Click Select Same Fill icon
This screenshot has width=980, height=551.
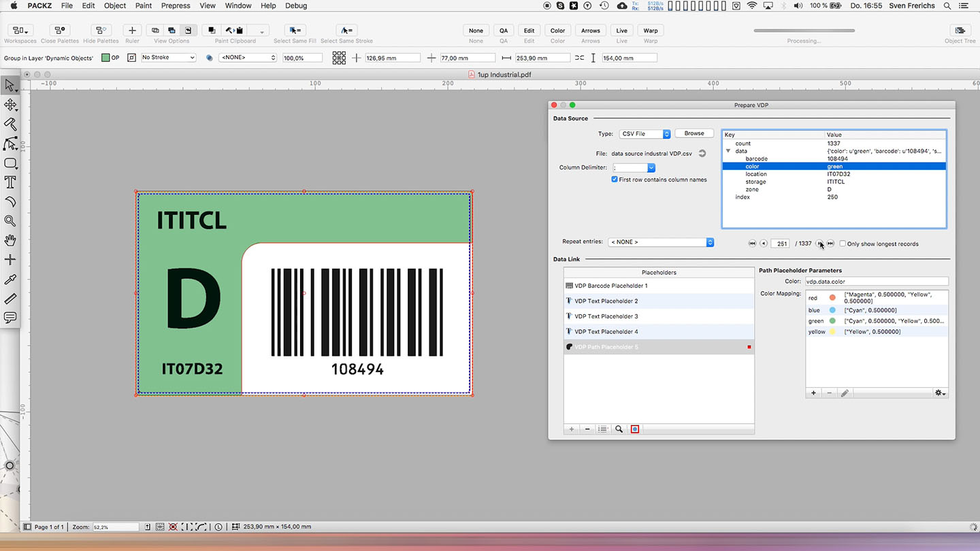coord(295,31)
